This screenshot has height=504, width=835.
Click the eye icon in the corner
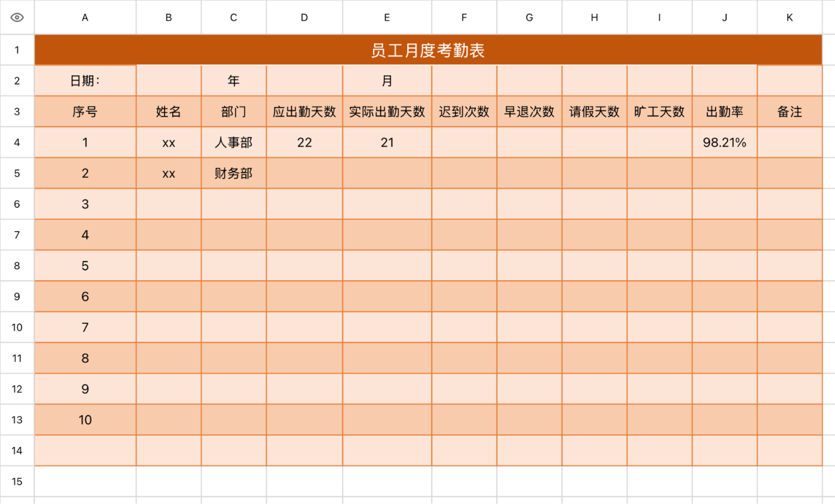[x=17, y=17]
